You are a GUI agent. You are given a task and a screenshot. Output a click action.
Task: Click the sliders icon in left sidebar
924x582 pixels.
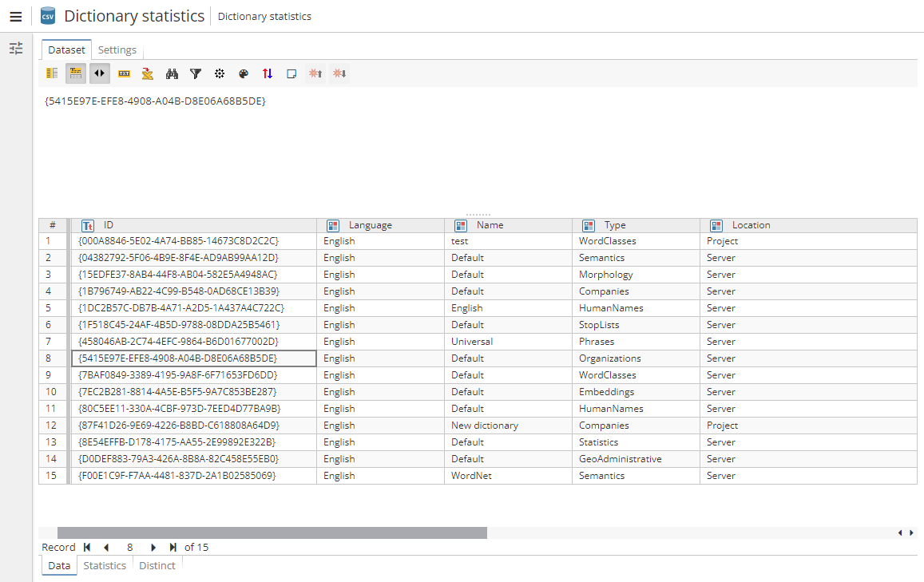(16, 49)
